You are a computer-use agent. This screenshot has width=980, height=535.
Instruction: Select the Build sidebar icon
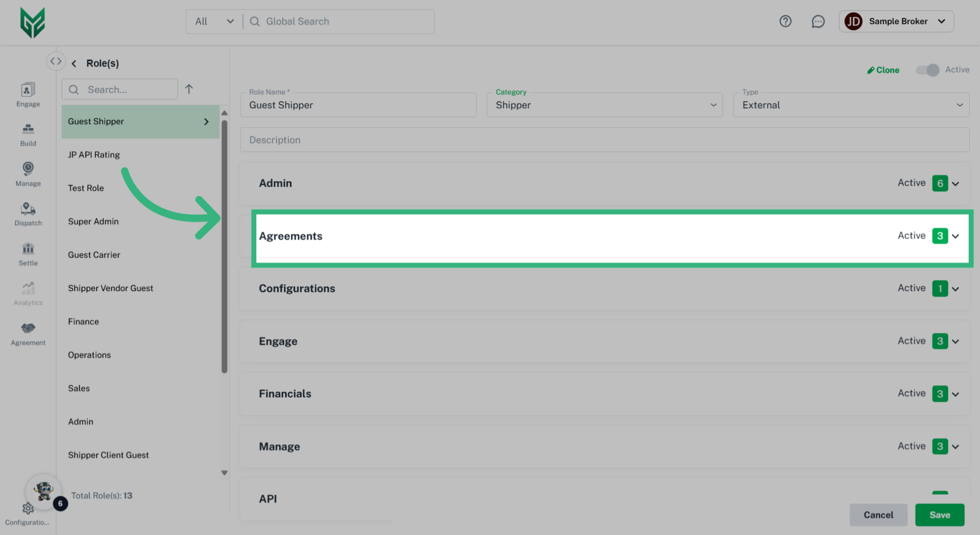pyautogui.click(x=28, y=134)
